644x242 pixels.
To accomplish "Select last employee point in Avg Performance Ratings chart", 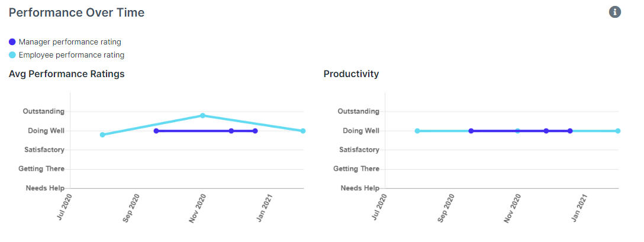I will point(302,131).
